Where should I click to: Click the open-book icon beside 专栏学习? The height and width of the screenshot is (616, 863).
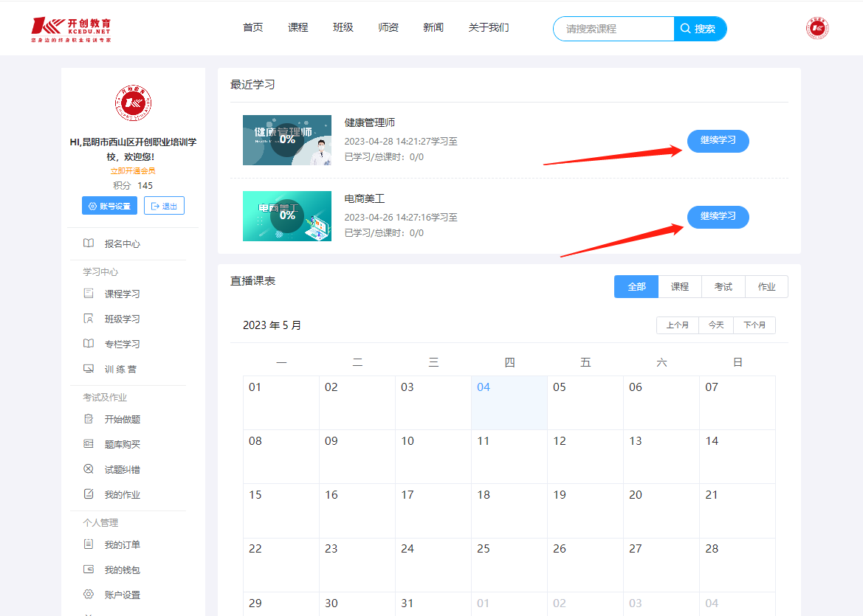coord(88,343)
